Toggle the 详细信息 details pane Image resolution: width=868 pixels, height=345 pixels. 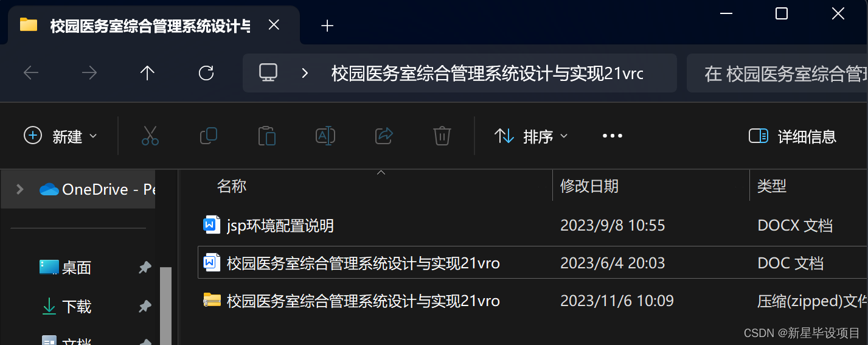click(793, 136)
